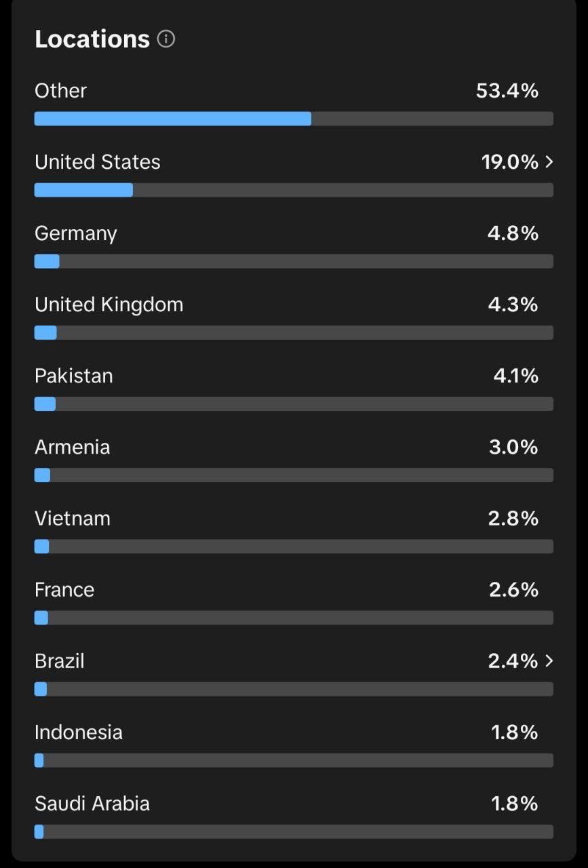Expand the United States location breakdown chevron
The image size is (588, 868).
pyautogui.click(x=549, y=162)
